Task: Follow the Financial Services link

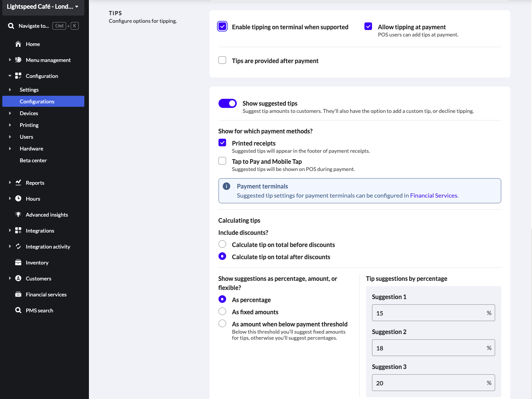Action: pos(434,196)
